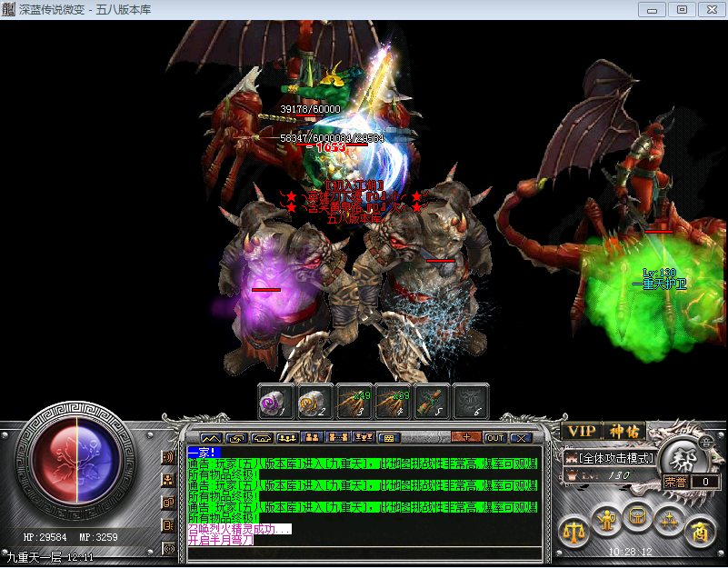The width and height of the screenshot is (728, 568).
Task: Use the x39 root bundle in slot 4
Action: 394,402
